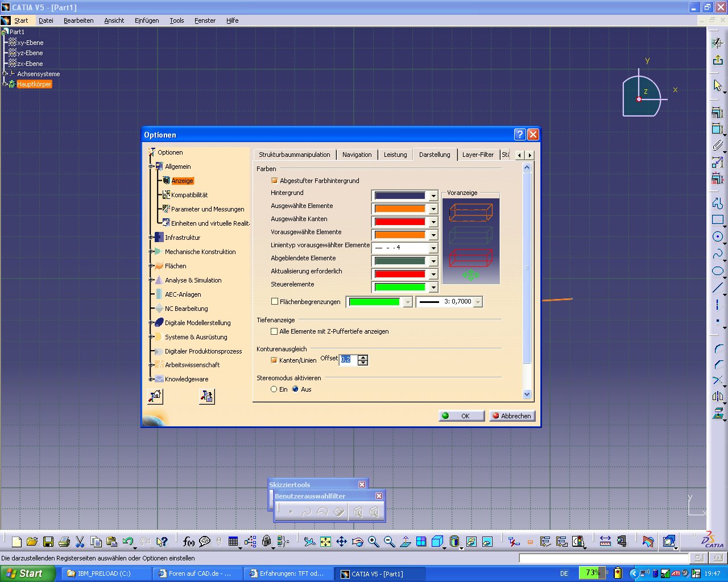The image size is (728, 582).
Task: Select the Profile sketch tool
Action: point(718,203)
